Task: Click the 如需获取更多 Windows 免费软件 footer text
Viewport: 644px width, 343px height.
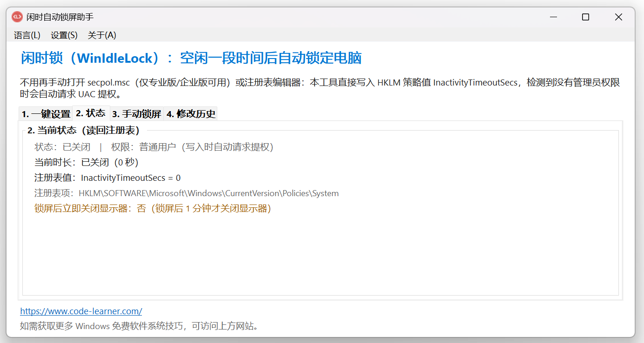Action: point(139,326)
